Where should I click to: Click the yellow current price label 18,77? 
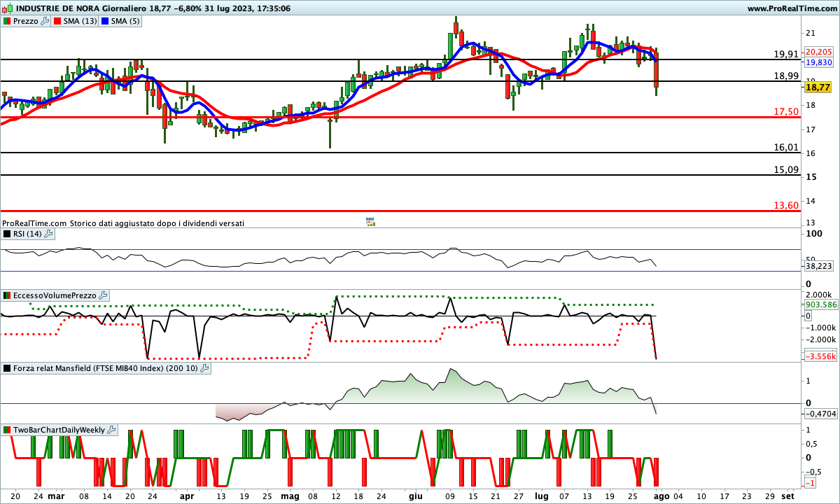818,87
